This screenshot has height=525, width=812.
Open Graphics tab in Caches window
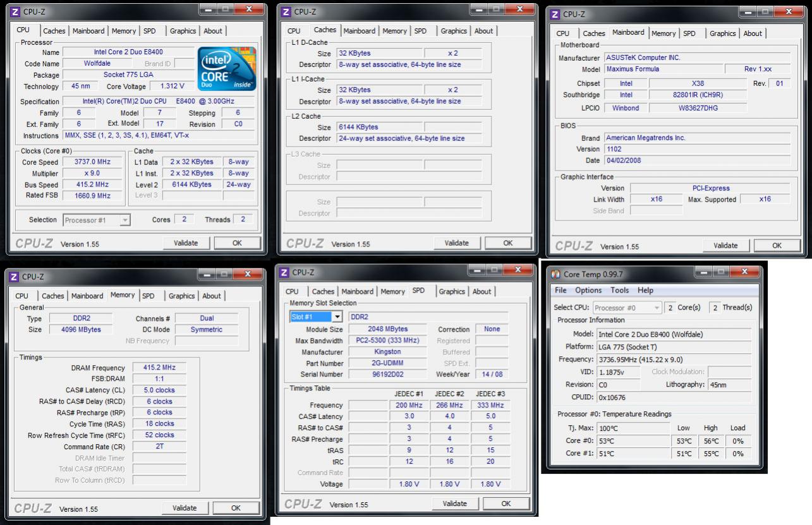tap(454, 31)
